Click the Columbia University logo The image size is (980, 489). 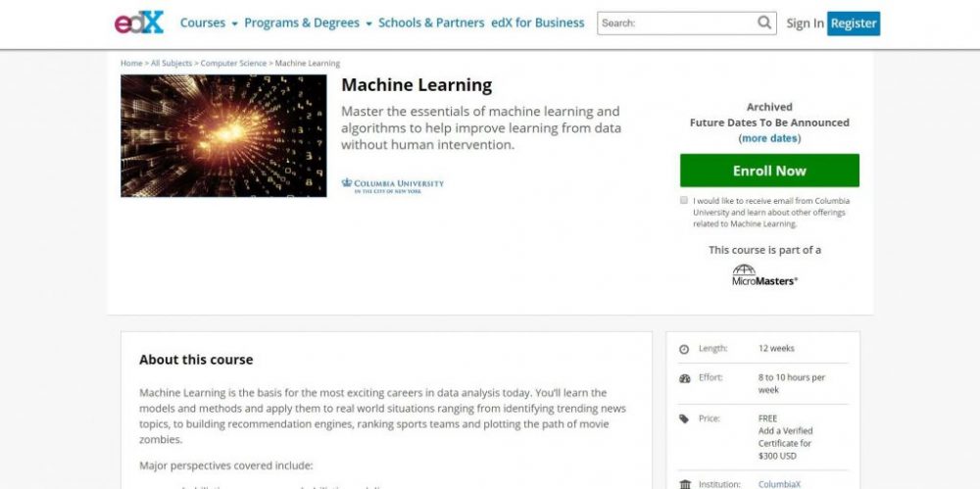tap(392, 184)
